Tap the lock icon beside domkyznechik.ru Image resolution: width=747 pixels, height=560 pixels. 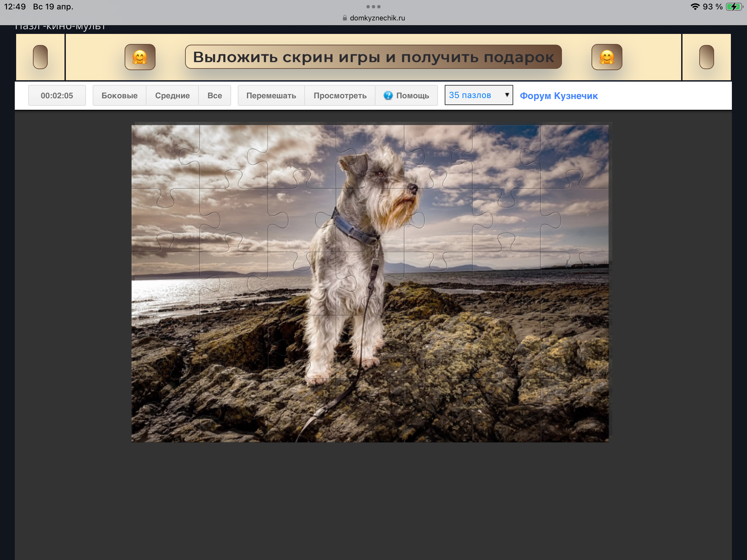coord(345,18)
